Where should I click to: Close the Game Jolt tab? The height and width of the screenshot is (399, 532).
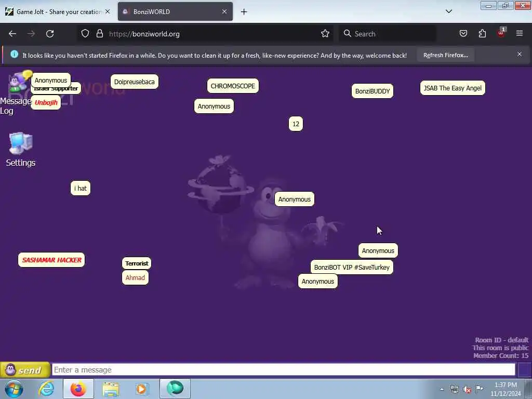(108, 11)
